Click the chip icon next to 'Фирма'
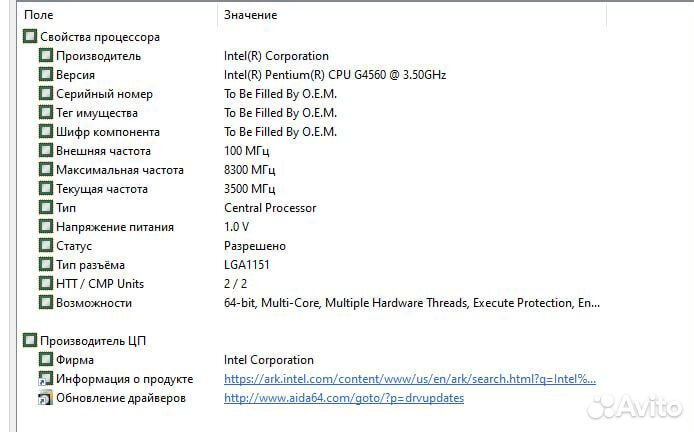694x432 pixels. (x=46, y=359)
